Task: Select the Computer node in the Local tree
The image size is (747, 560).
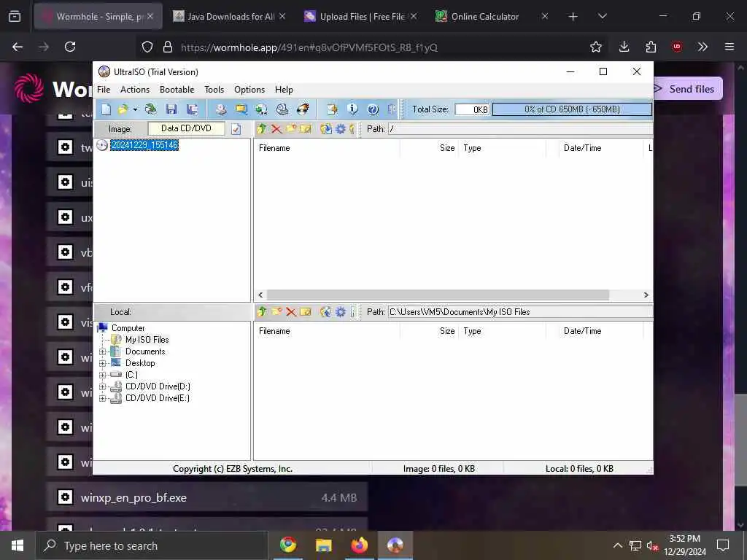Action: (128, 328)
